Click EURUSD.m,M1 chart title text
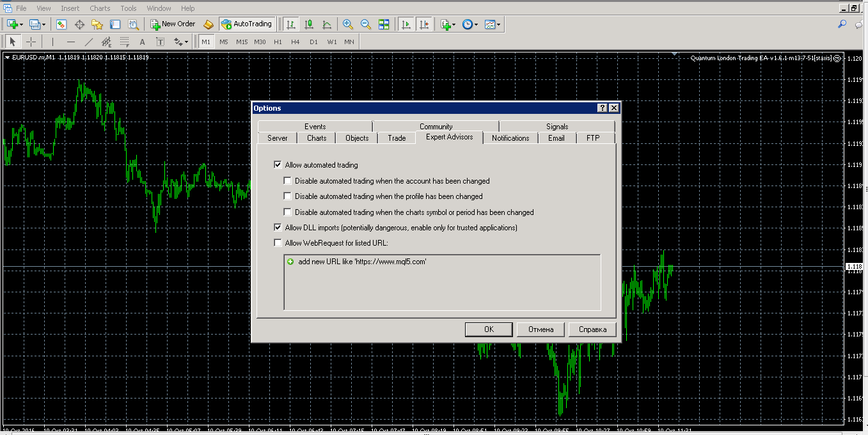 [x=34, y=58]
